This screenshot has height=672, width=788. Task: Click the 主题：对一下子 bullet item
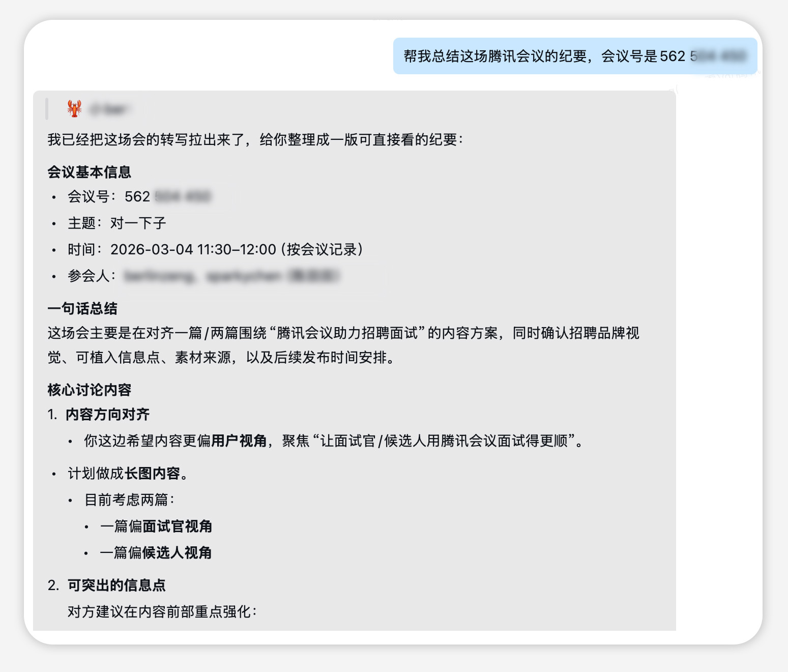click(116, 223)
